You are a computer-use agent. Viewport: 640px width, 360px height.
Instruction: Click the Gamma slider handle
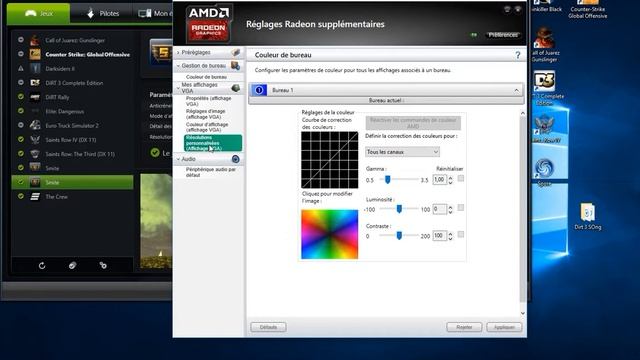pos(387,179)
